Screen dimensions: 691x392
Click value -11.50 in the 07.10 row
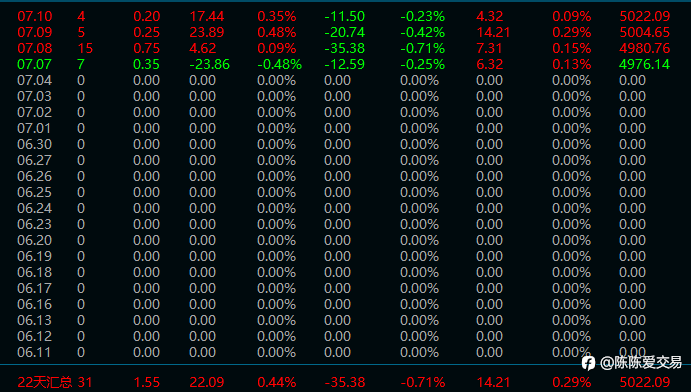[345, 16]
